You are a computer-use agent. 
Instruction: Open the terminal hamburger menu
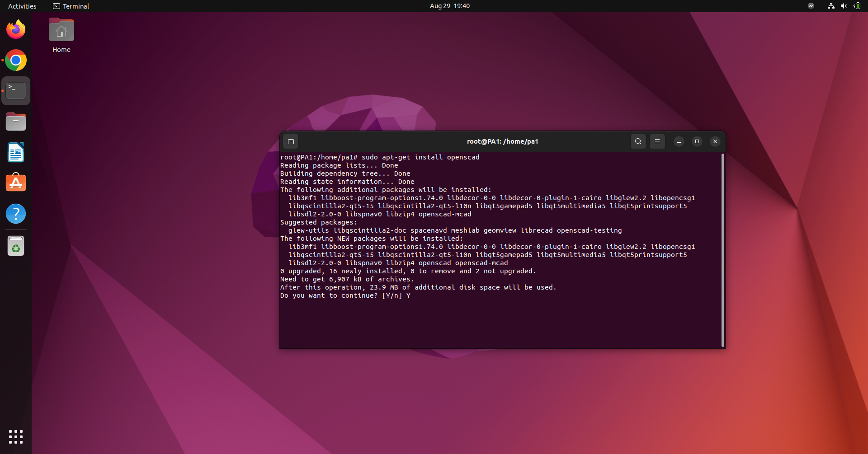[657, 141]
